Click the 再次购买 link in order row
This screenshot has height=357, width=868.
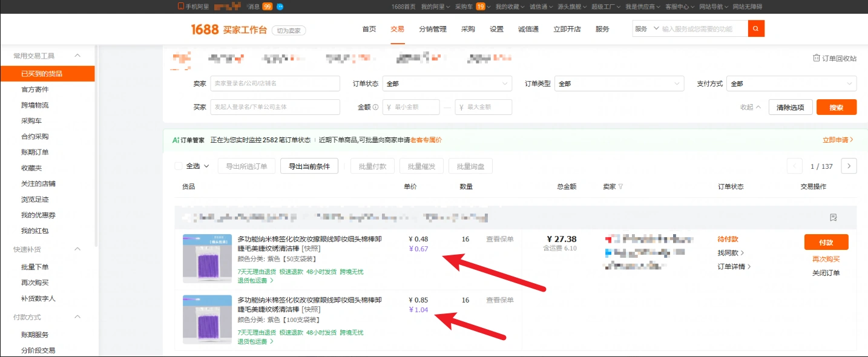point(826,259)
